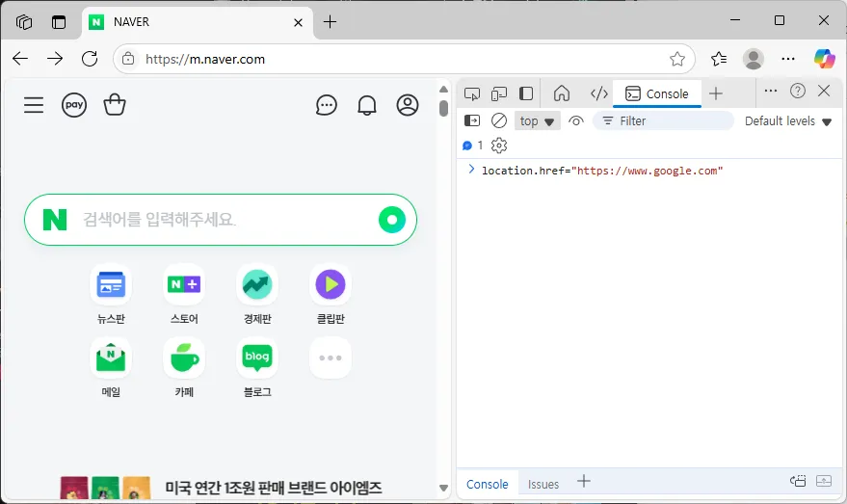Refresh the current page
847x504 pixels.
point(90,59)
